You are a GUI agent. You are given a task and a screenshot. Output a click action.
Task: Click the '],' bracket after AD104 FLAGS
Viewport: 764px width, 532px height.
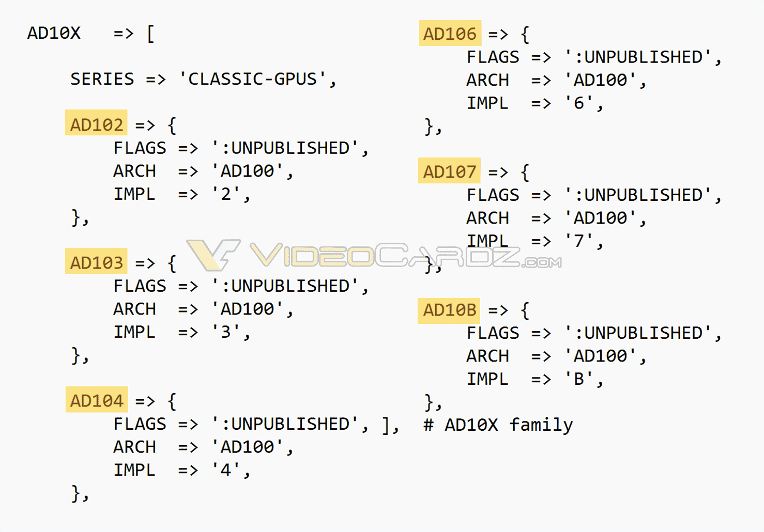coord(390,425)
